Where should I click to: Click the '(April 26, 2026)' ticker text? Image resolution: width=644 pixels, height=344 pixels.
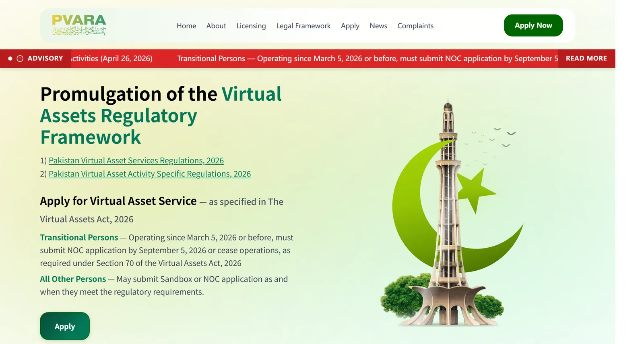[126, 58]
